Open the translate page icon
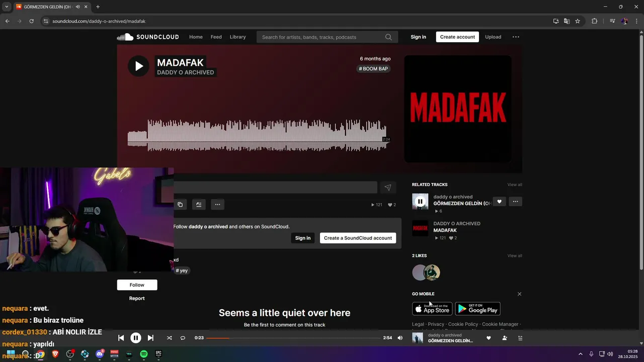The width and height of the screenshot is (644, 362). 567,21
